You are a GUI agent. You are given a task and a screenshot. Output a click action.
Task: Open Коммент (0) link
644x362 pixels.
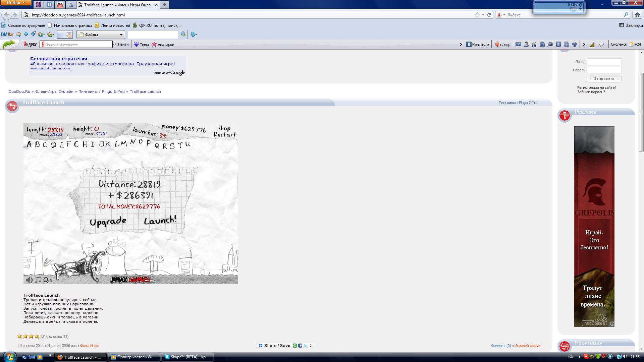(x=500, y=346)
